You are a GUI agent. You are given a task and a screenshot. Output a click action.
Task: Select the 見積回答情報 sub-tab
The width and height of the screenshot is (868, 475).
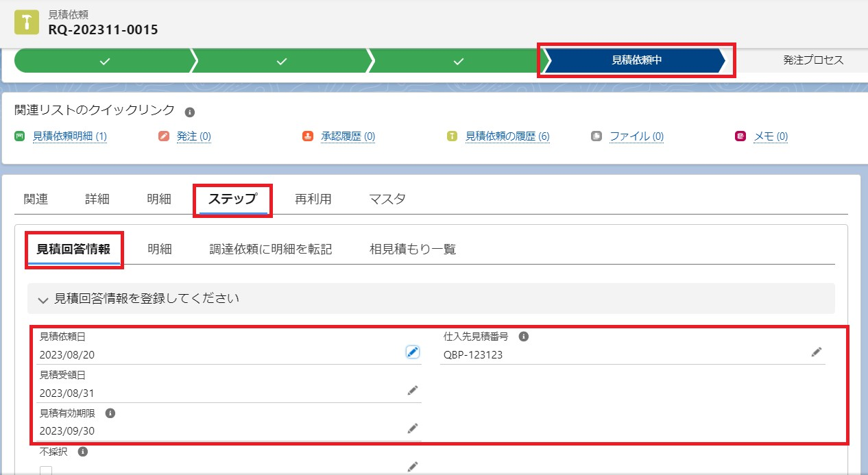pyautogui.click(x=73, y=249)
